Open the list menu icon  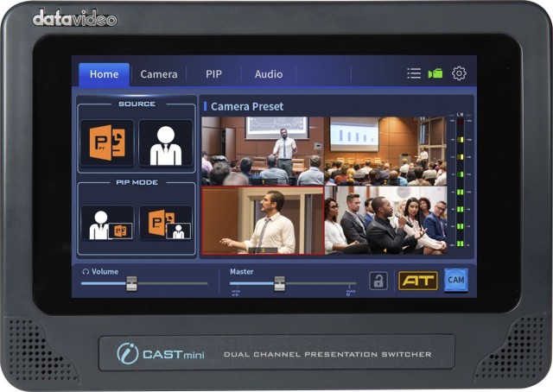coord(414,74)
